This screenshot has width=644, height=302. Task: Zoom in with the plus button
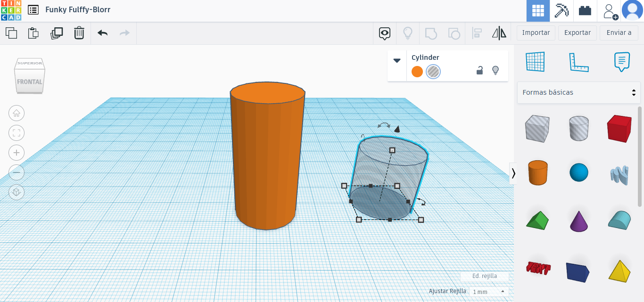tap(17, 153)
